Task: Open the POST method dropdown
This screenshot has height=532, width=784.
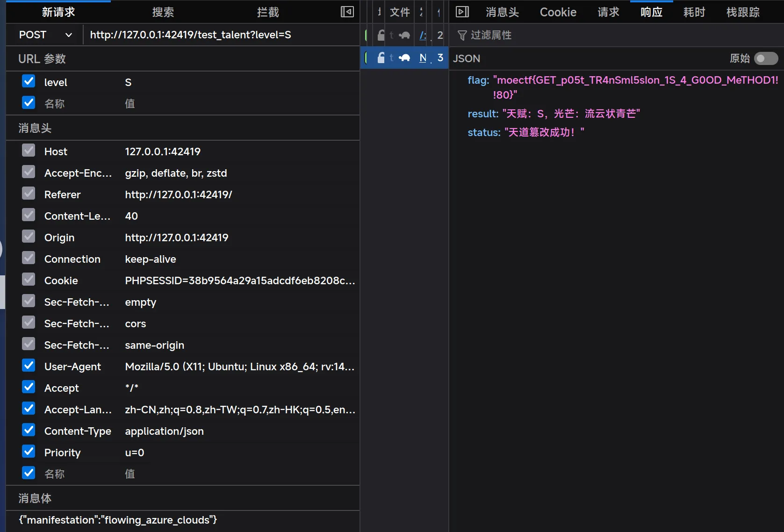Action: click(45, 35)
